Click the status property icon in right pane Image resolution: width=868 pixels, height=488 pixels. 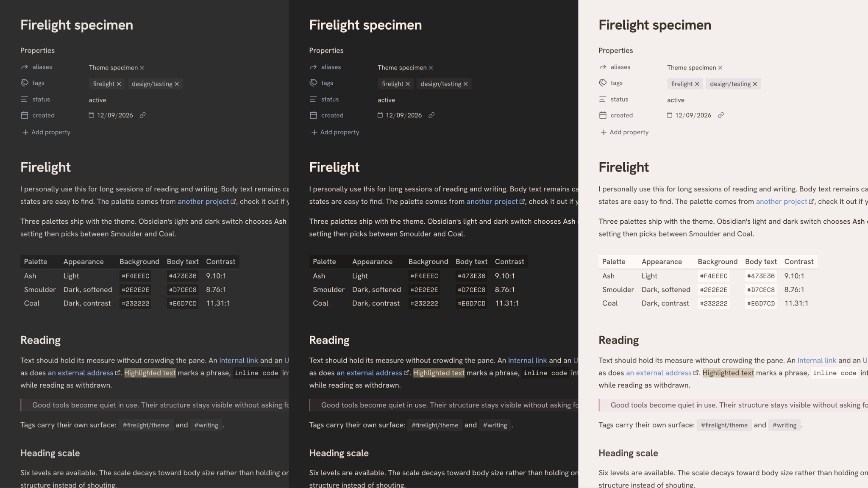(x=603, y=99)
